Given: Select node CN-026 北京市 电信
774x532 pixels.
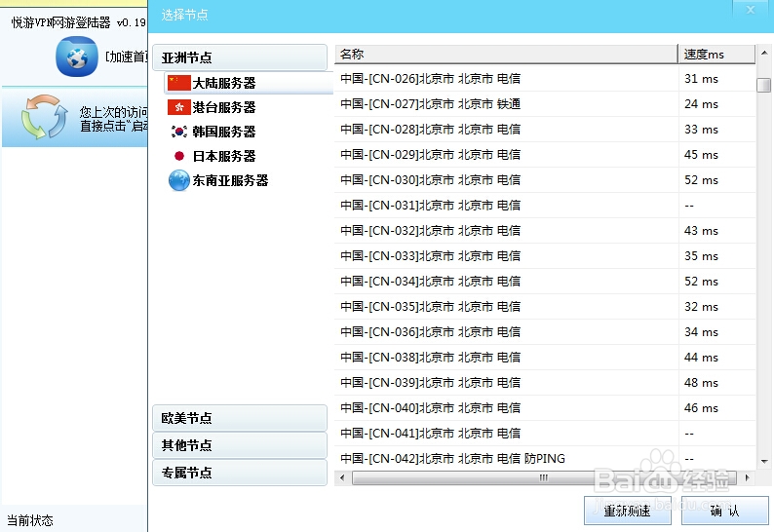Looking at the screenshot, I should (x=545, y=79).
